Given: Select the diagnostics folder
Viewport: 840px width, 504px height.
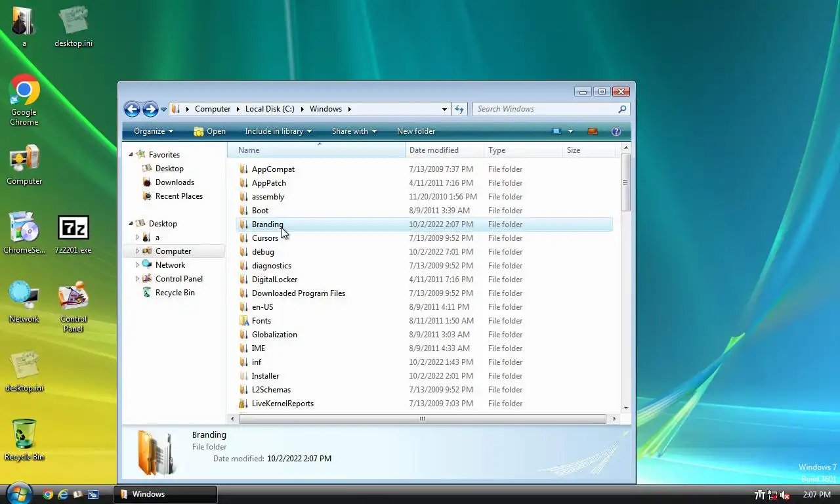Looking at the screenshot, I should (x=272, y=266).
